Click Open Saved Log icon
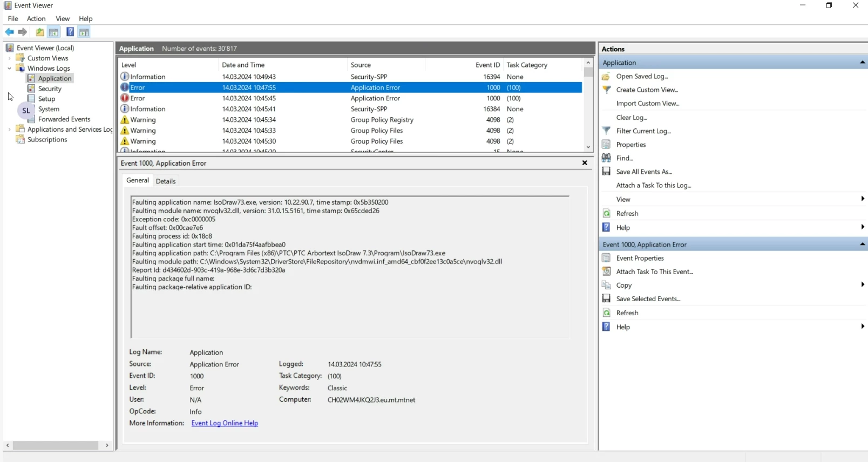The width and height of the screenshot is (868, 462). pyautogui.click(x=606, y=76)
